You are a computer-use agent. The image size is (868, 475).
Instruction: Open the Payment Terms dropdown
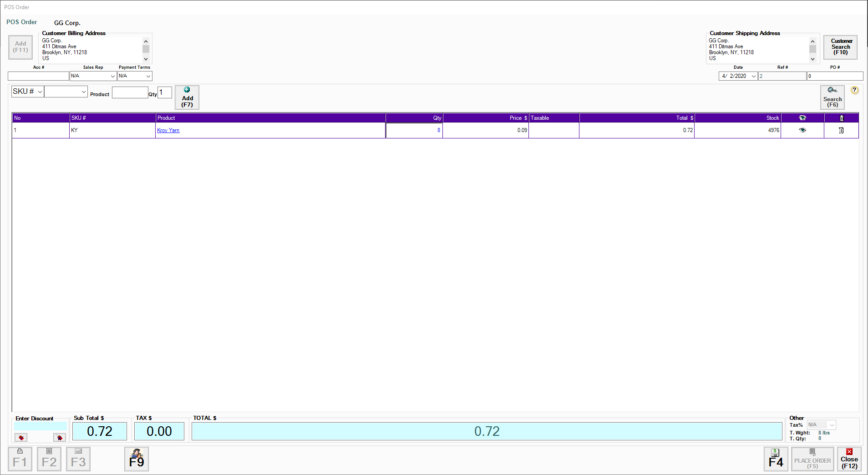[148, 76]
